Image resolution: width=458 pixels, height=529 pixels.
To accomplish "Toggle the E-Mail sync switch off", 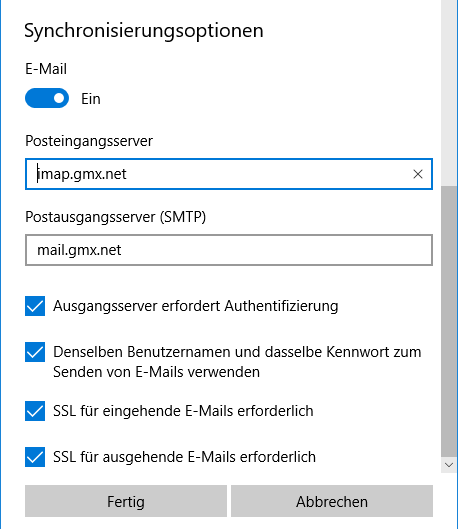I will click(47, 98).
